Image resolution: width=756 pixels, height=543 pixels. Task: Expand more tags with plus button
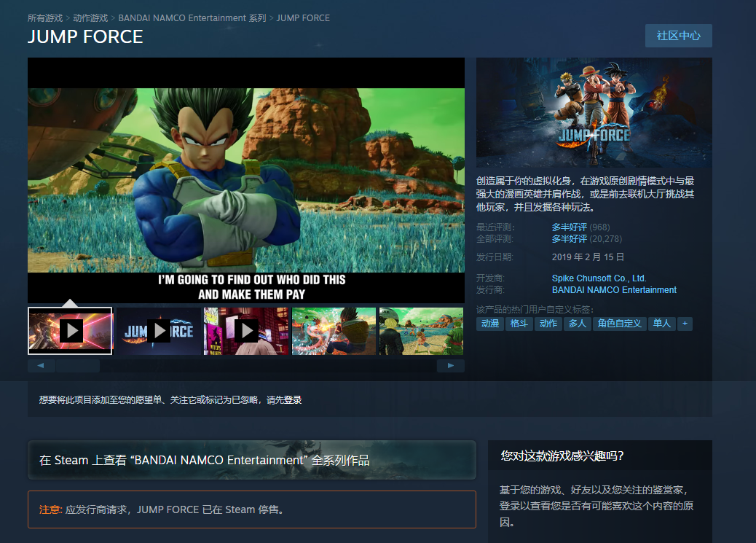685,324
